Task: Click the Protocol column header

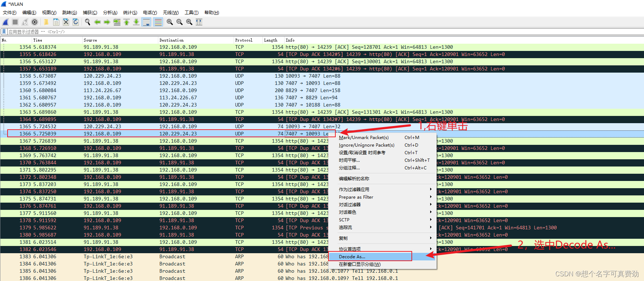Action: [244, 40]
